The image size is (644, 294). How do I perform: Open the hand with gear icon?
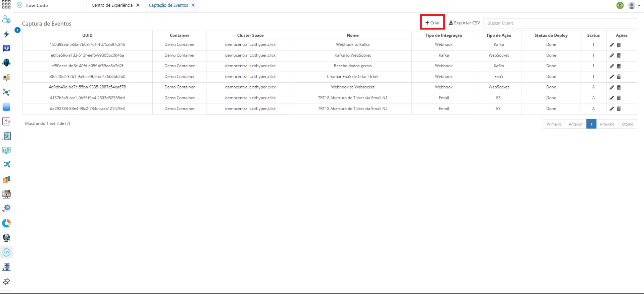tap(6, 208)
